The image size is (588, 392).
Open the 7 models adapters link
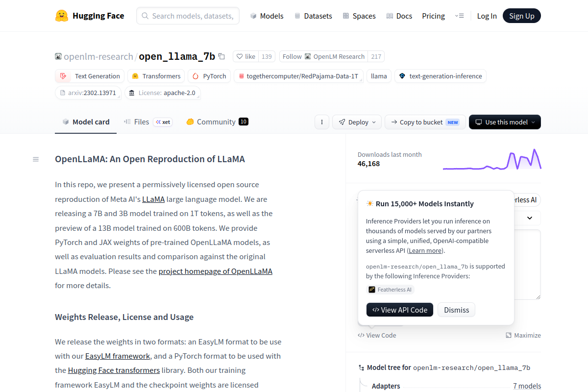527,386
